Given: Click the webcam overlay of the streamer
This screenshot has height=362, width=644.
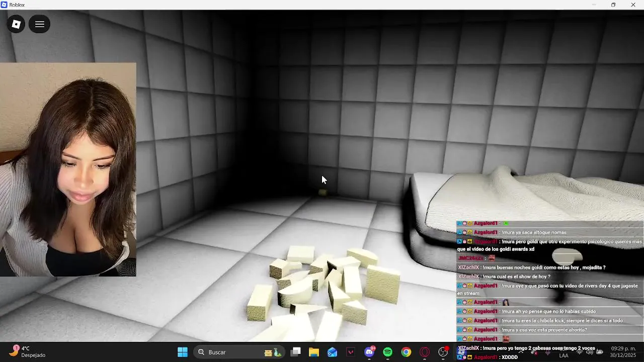Looking at the screenshot, I should pos(68,169).
